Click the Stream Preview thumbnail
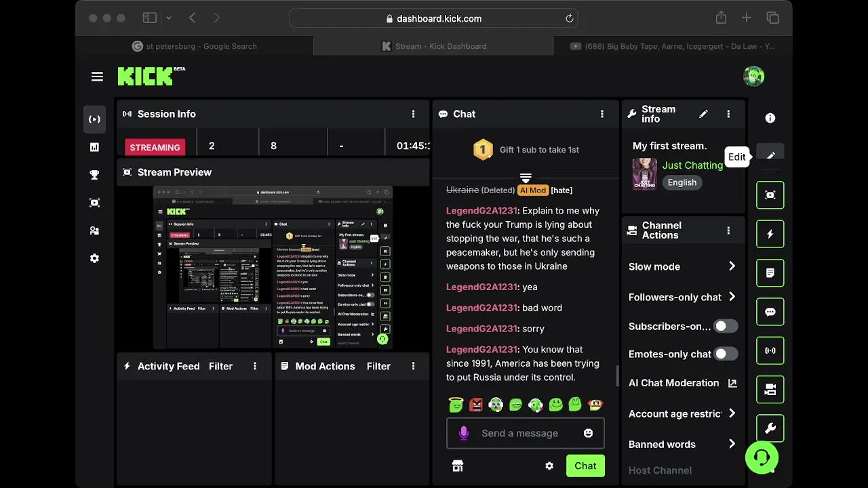The width and height of the screenshot is (868, 488). [x=273, y=267]
